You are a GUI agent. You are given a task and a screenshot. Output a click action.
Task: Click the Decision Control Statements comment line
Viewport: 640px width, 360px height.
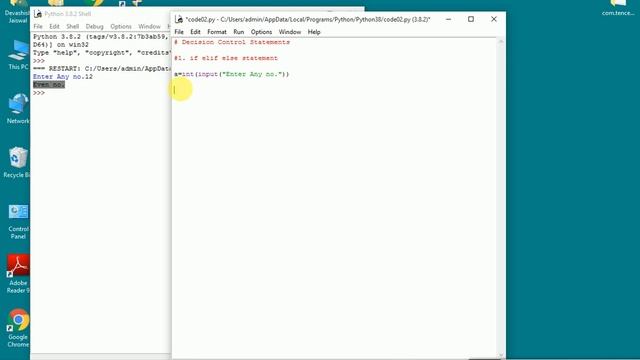(x=232, y=42)
